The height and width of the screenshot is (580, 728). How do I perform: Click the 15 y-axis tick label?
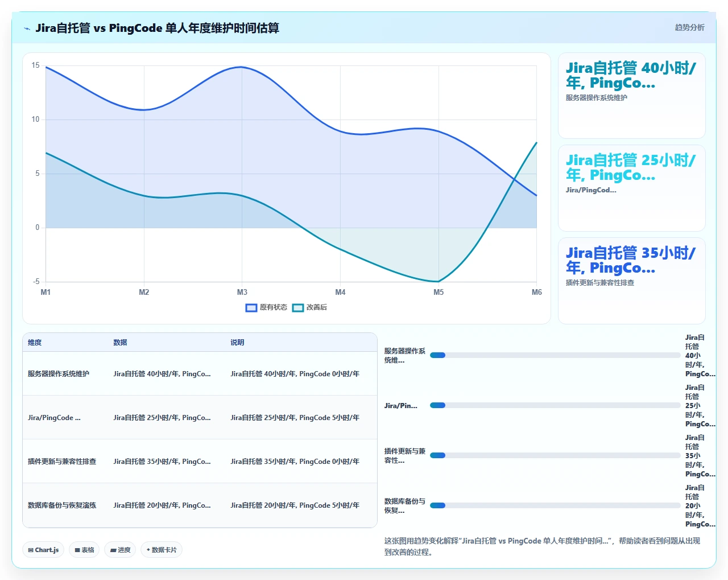[36, 65]
